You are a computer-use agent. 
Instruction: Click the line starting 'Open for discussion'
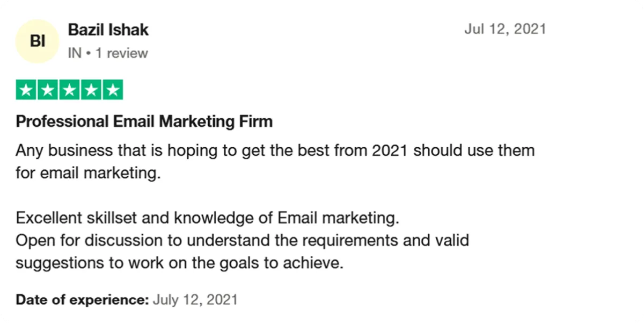(243, 240)
